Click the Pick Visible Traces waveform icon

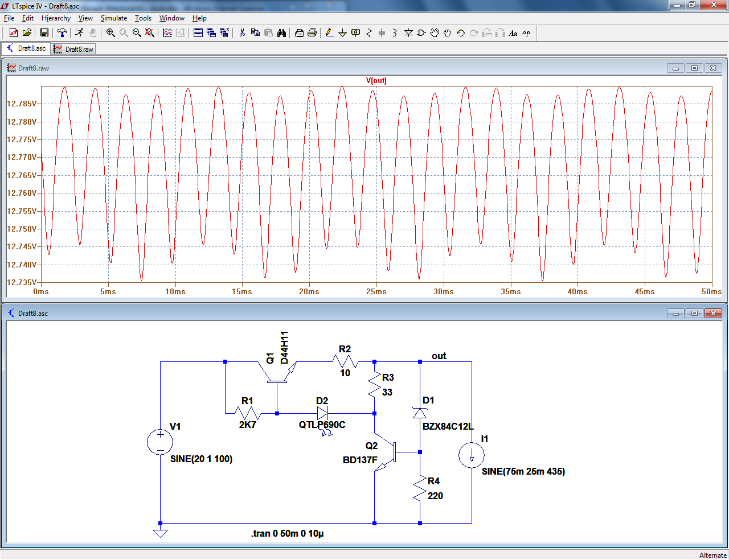[167, 33]
